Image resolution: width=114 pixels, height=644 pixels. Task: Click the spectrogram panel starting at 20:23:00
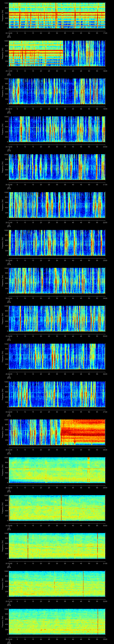(57, 280)
